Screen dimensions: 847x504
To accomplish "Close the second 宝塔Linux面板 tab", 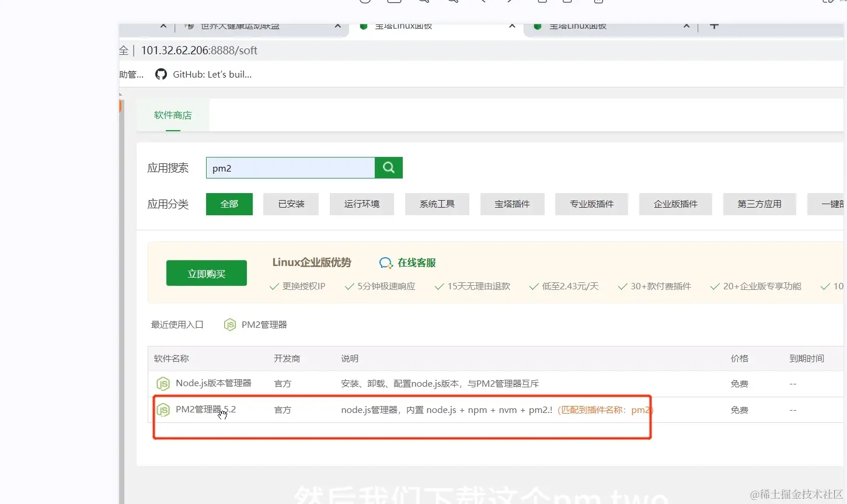I will click(x=686, y=26).
